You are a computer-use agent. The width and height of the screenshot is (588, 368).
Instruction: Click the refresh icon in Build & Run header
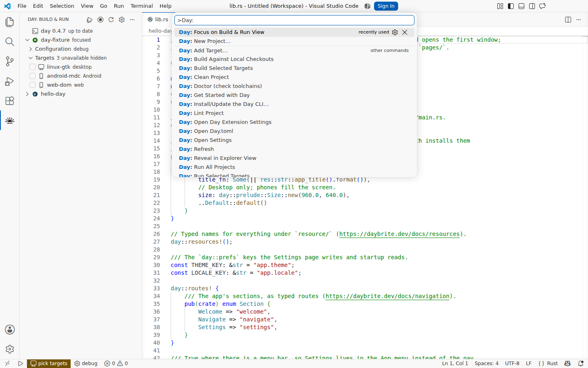click(111, 20)
